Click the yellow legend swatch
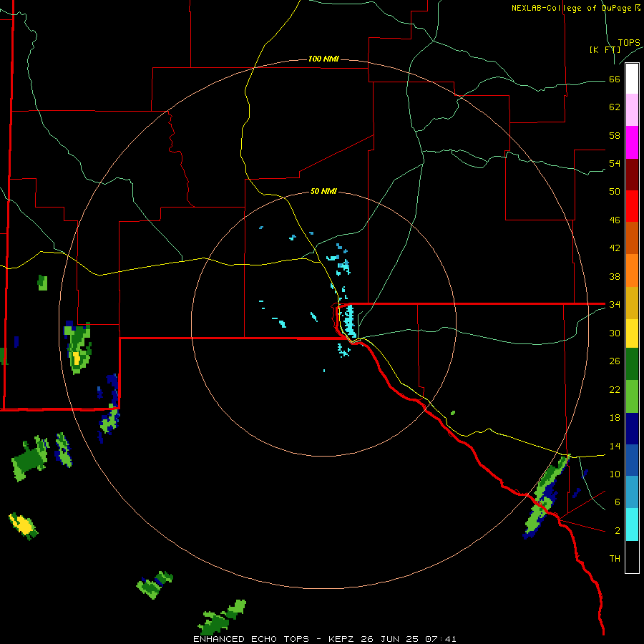The width and height of the screenshot is (644, 644). [x=632, y=333]
